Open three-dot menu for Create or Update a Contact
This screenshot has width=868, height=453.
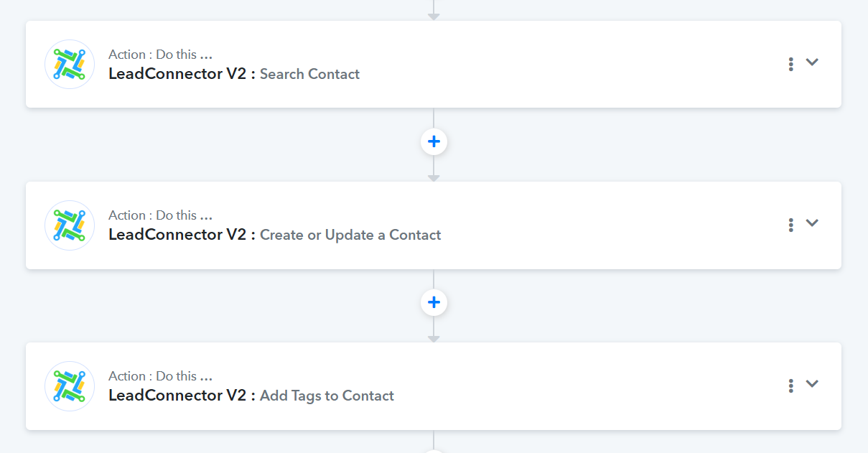click(x=790, y=225)
